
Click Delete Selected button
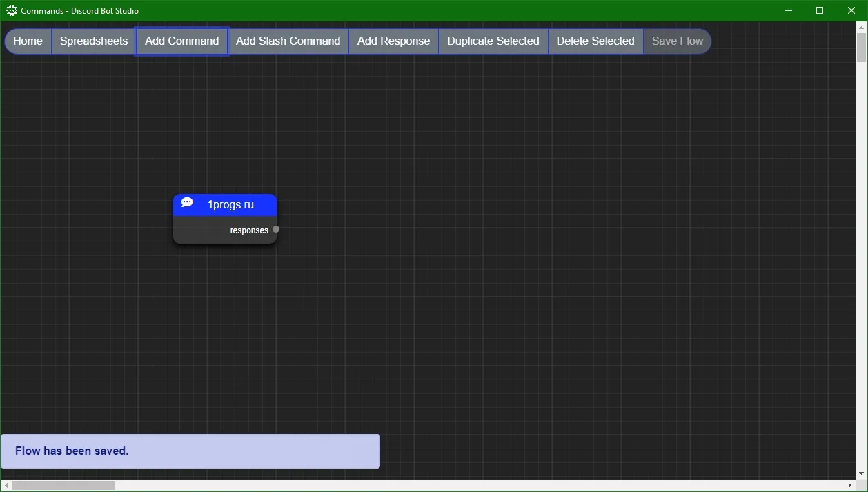pyautogui.click(x=595, y=41)
